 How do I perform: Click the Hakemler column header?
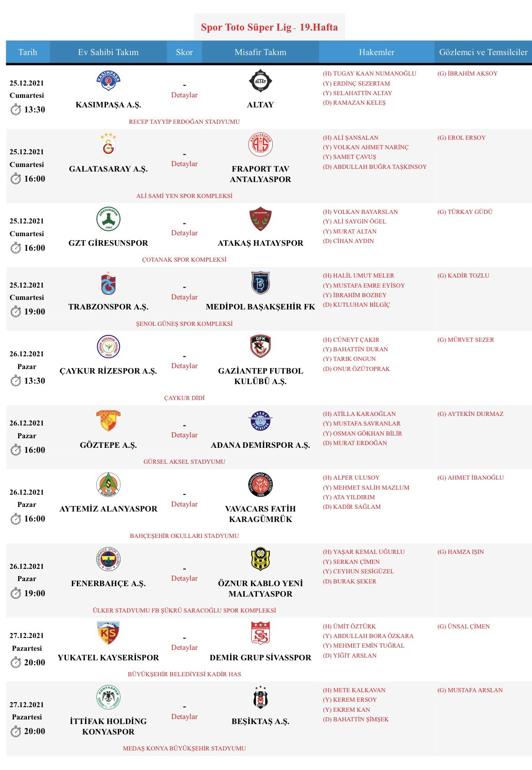point(376,52)
